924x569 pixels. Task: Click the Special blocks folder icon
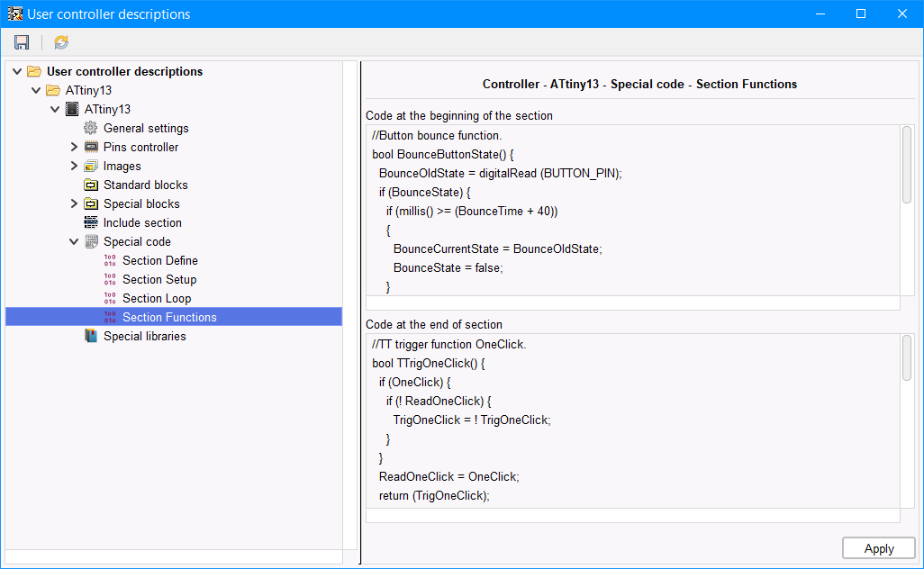pos(91,203)
